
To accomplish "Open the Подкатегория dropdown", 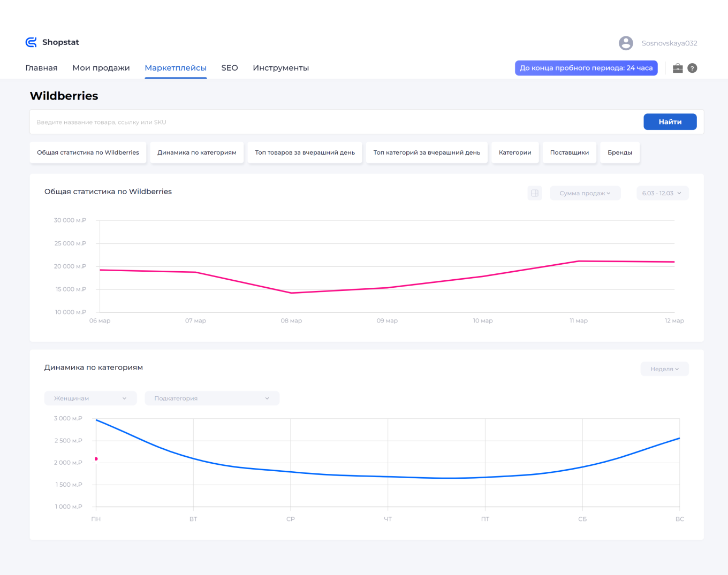I will coord(211,398).
